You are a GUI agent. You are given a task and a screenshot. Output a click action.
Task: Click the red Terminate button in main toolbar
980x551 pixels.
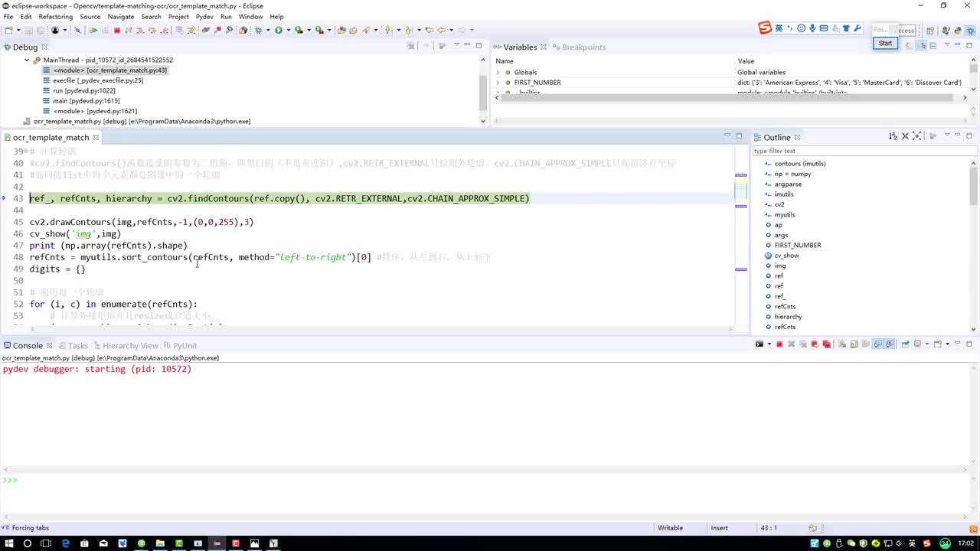[117, 31]
